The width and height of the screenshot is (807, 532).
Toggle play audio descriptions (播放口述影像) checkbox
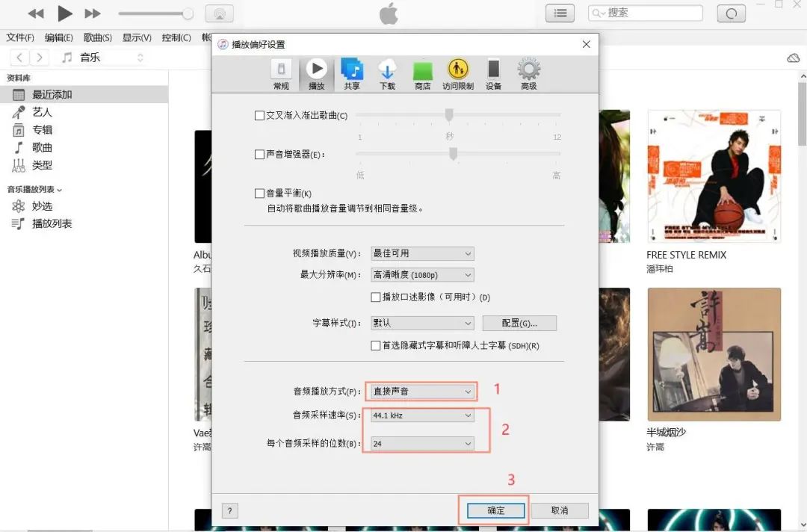pyautogui.click(x=376, y=297)
